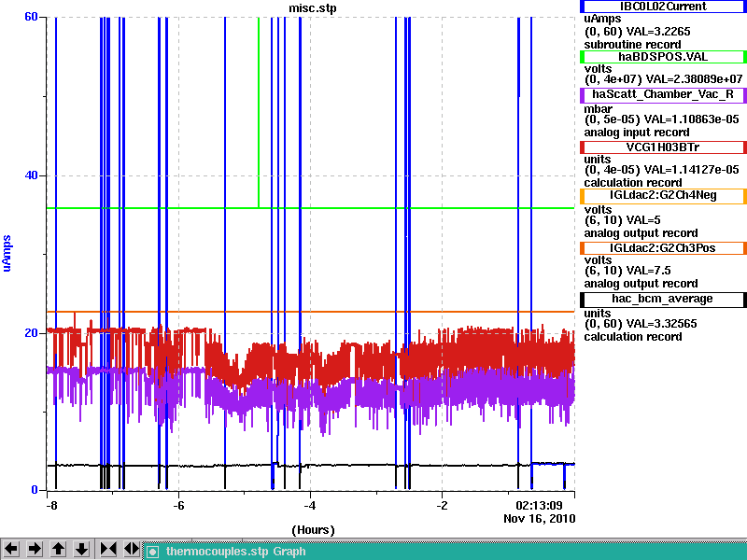
Task: Switch to thermocouples.stp Graph taskbar entry
Action: point(445,552)
